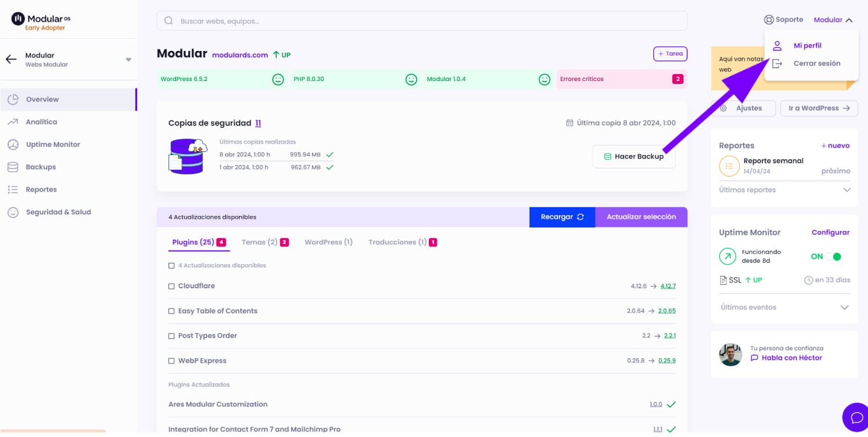Click the Errores críticos badge 2
This screenshot has width=868, height=437.
[x=678, y=79]
